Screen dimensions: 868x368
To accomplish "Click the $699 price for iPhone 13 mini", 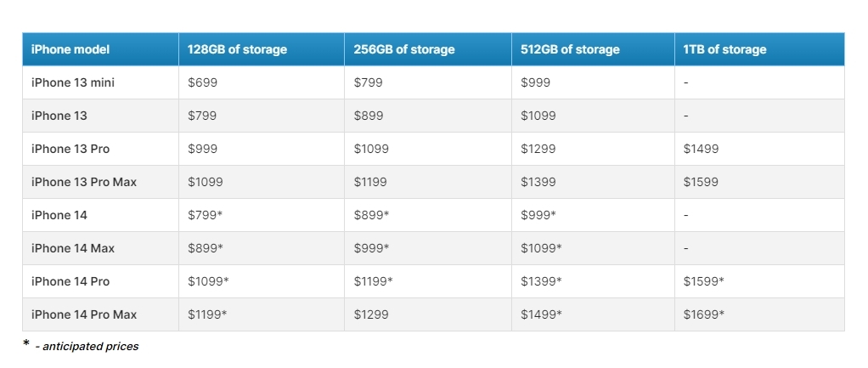I will coord(203,82).
